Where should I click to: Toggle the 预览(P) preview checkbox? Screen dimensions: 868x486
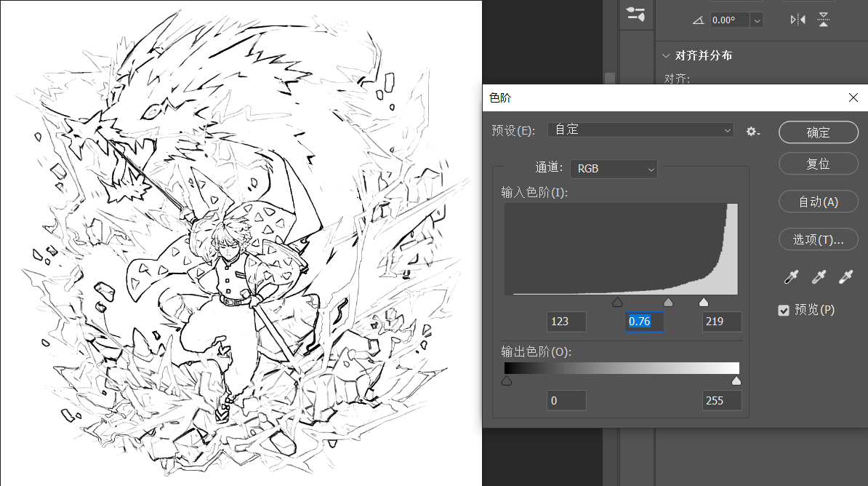784,311
